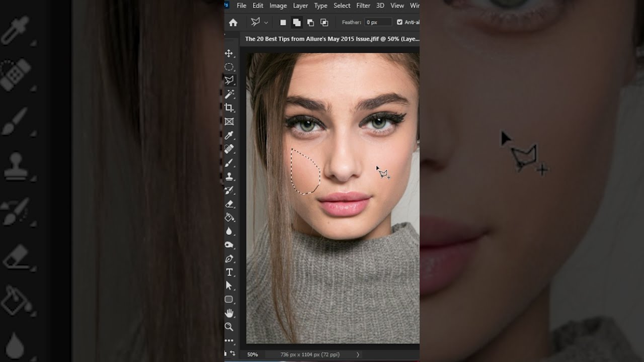Select the Frame tool
The width and height of the screenshot is (644, 362).
pos(229,121)
